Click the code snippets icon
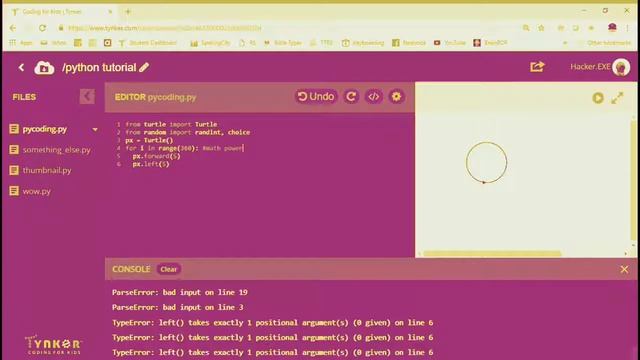Image resolution: width=640 pixels, height=360 pixels. 373,97
